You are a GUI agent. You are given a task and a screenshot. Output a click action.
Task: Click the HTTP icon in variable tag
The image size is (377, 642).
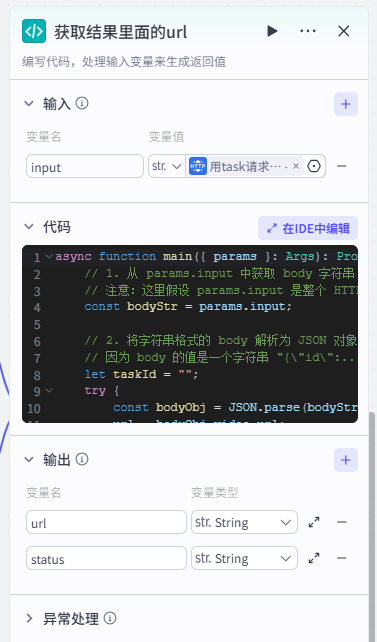(198, 166)
